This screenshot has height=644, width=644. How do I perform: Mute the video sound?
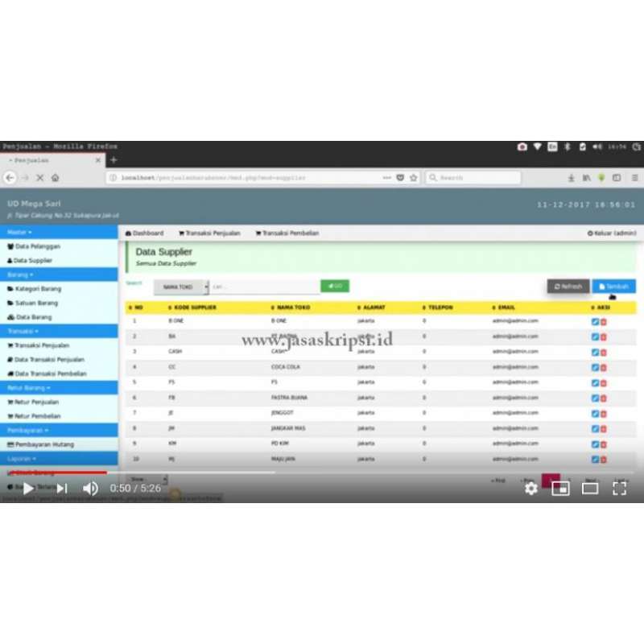[90, 488]
